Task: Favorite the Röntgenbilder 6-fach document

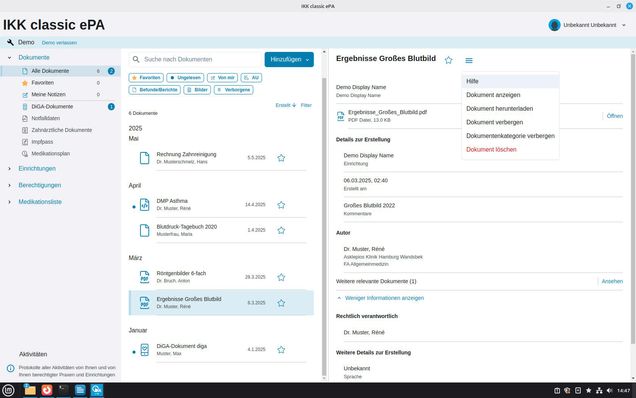Action: click(281, 278)
